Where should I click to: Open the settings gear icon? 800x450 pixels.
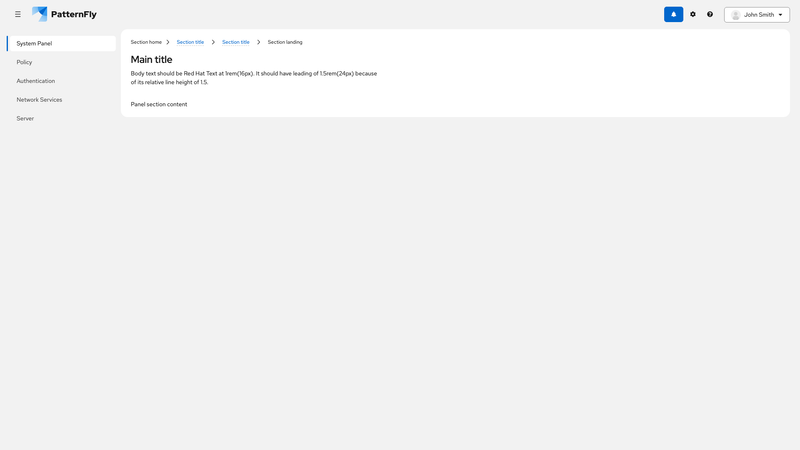693,14
